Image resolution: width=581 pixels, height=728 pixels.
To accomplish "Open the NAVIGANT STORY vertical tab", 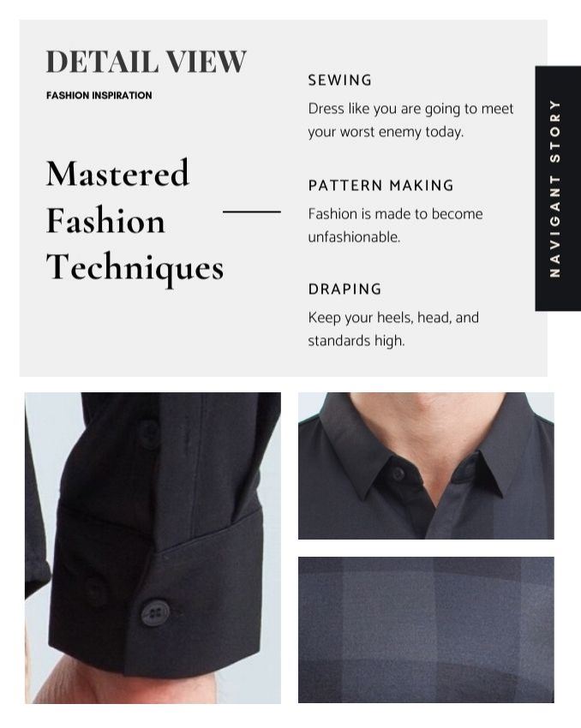I will coord(558,188).
